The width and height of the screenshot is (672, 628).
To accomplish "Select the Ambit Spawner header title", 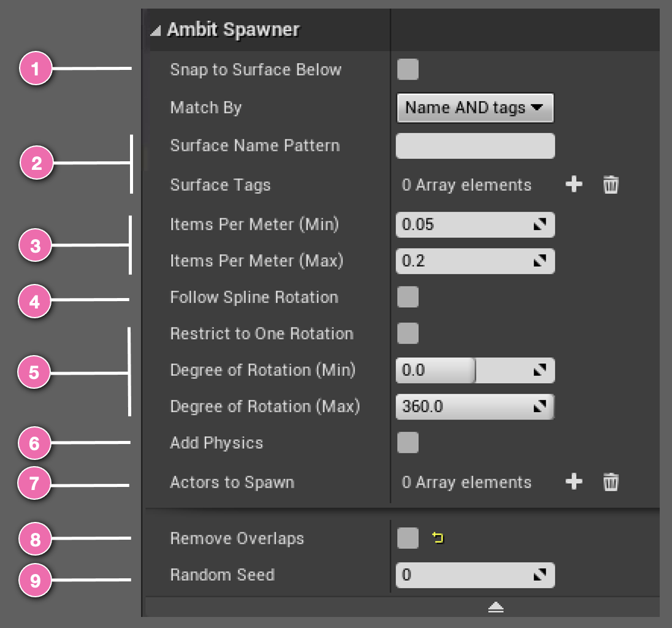I will click(x=233, y=29).
